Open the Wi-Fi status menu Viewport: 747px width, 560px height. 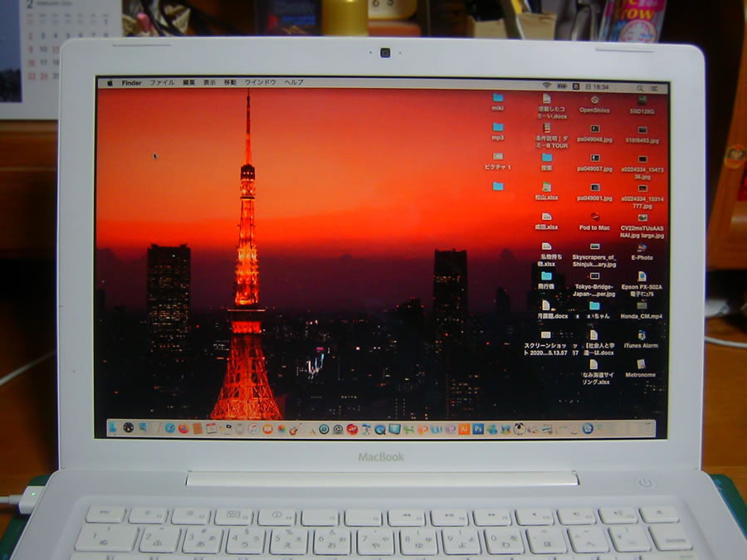(x=546, y=86)
